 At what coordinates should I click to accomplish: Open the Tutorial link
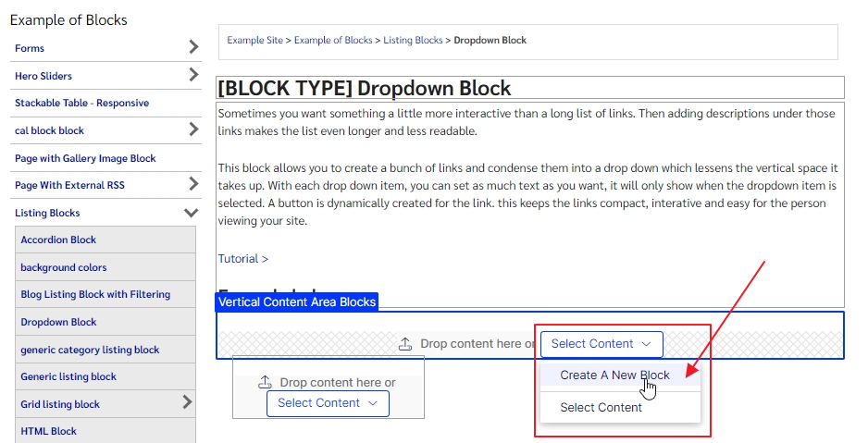point(243,259)
